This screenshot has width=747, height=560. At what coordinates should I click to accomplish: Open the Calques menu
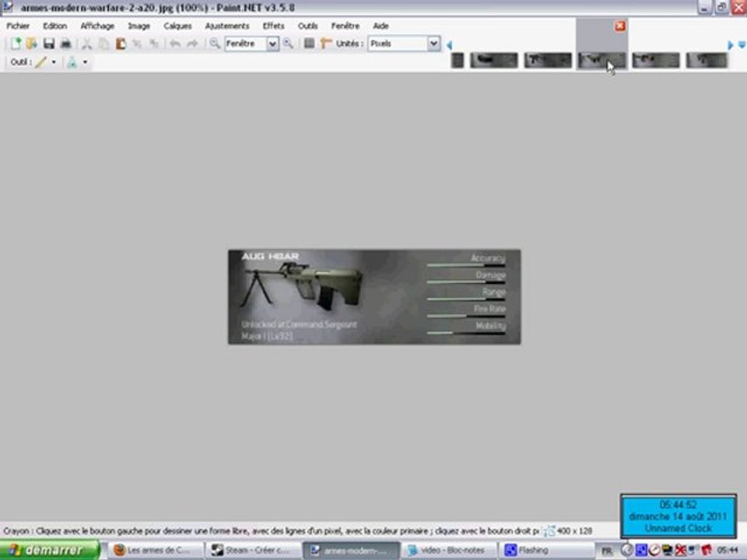tap(177, 26)
